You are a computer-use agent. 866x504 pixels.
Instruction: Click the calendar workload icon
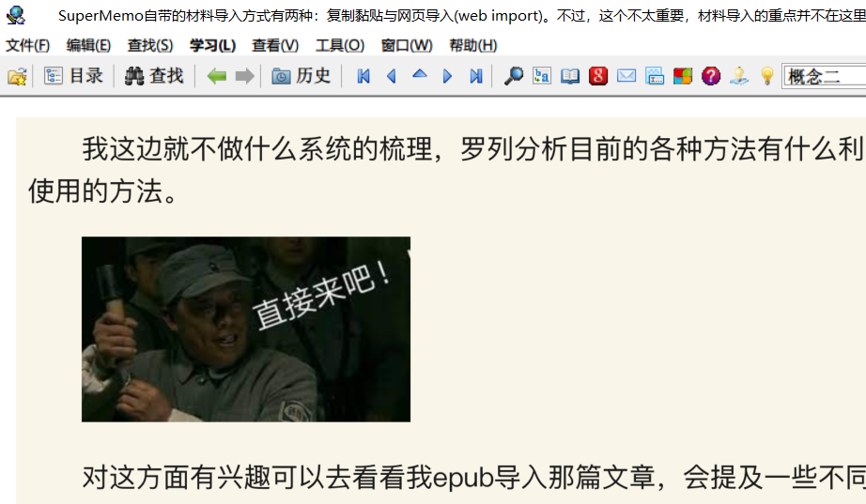pyautogui.click(x=655, y=76)
